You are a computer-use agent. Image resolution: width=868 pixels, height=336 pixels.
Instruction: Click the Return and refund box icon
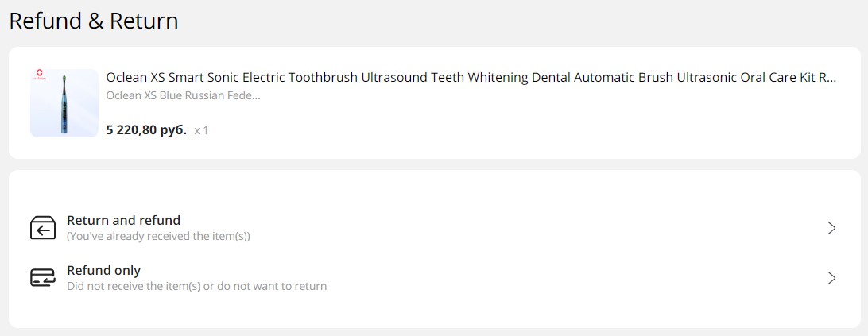click(x=43, y=228)
